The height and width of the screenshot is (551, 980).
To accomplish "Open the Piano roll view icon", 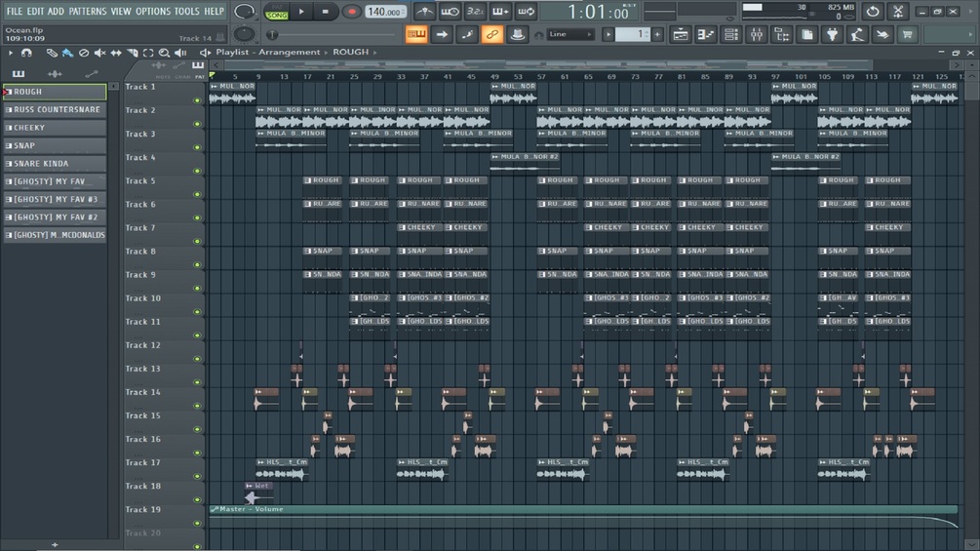I will tap(706, 34).
